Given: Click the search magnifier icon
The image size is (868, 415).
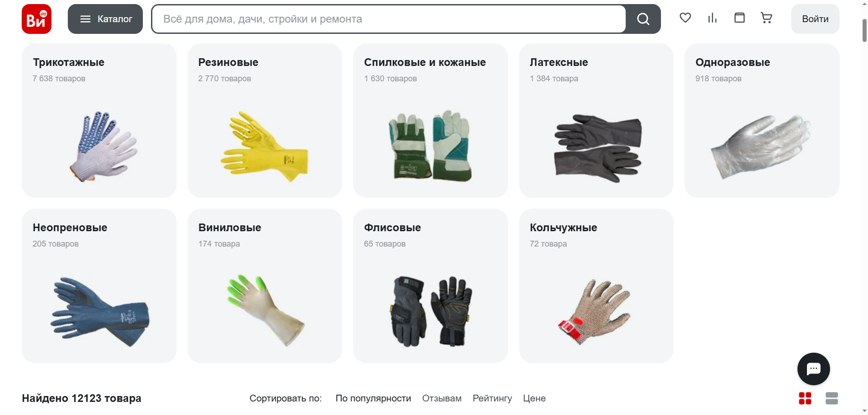Looking at the screenshot, I should tap(643, 19).
